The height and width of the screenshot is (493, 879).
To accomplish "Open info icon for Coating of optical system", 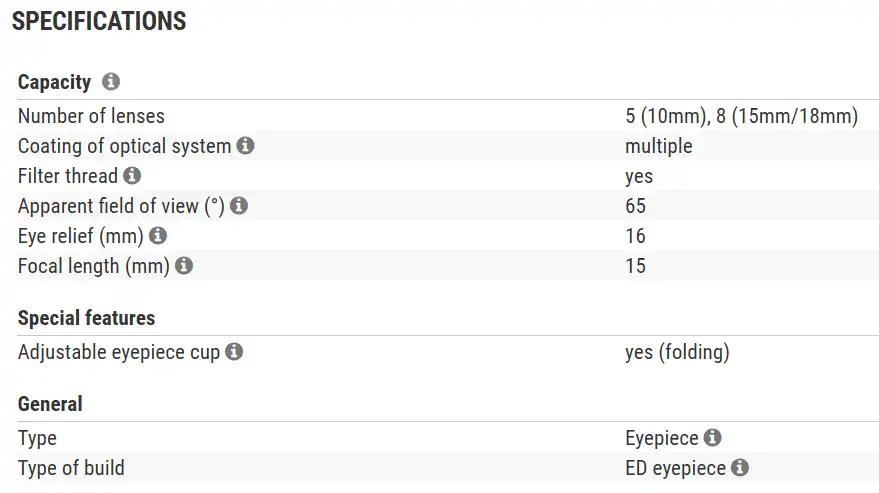I will tap(245, 146).
